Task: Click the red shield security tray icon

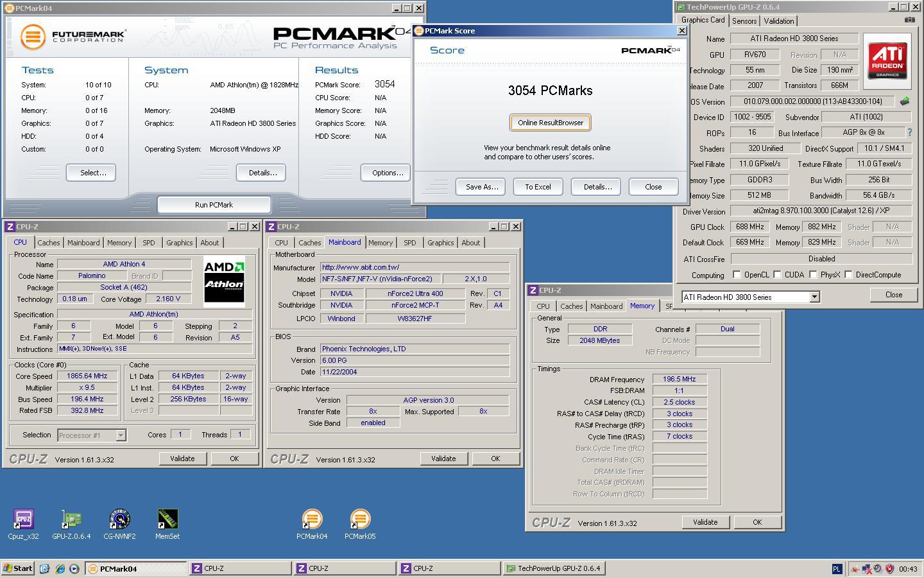Action: 889,568
